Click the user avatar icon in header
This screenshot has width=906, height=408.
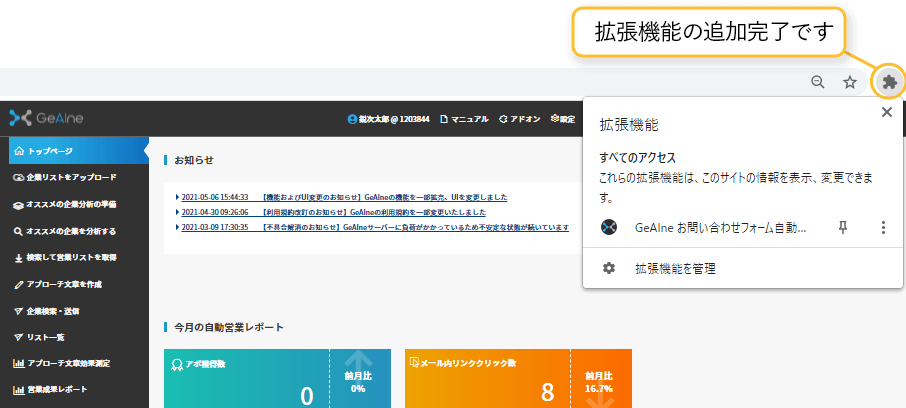tap(352, 119)
